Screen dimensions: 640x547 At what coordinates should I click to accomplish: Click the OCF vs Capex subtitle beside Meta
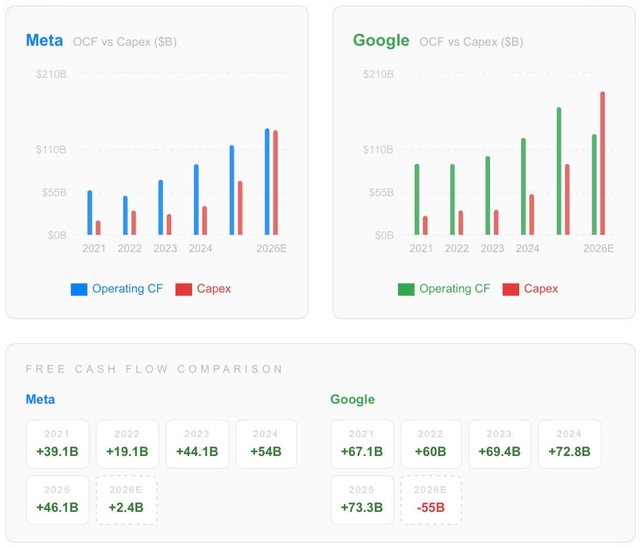pos(124,42)
